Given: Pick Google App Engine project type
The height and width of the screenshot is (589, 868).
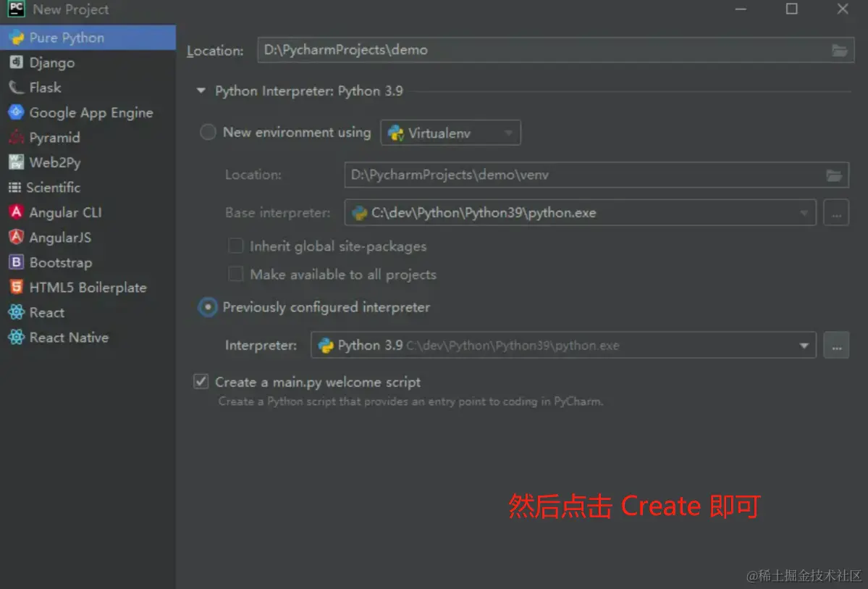Looking at the screenshot, I should click(x=88, y=112).
